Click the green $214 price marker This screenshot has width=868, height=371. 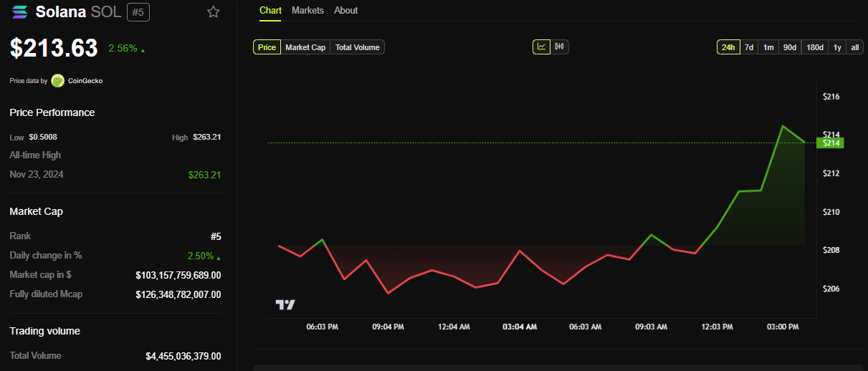pos(831,143)
